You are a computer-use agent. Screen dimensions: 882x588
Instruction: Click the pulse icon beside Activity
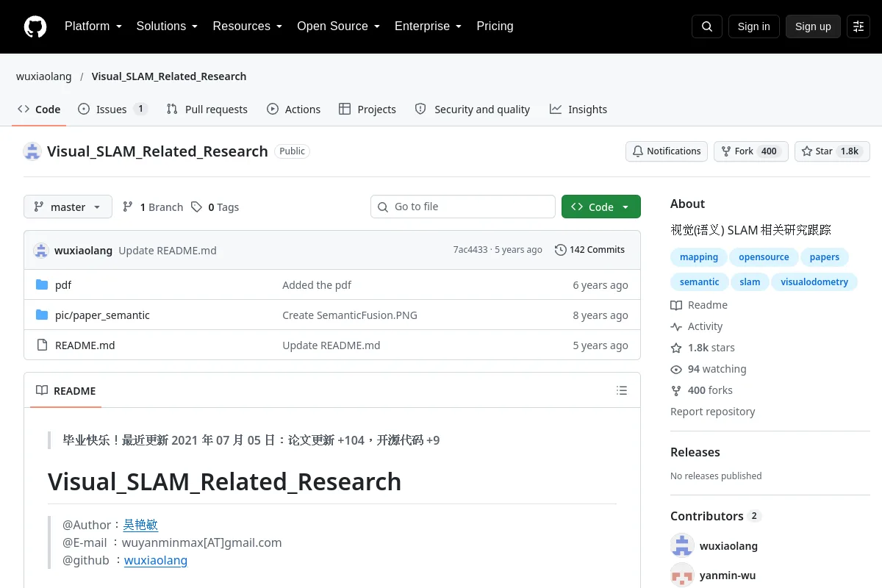point(676,326)
